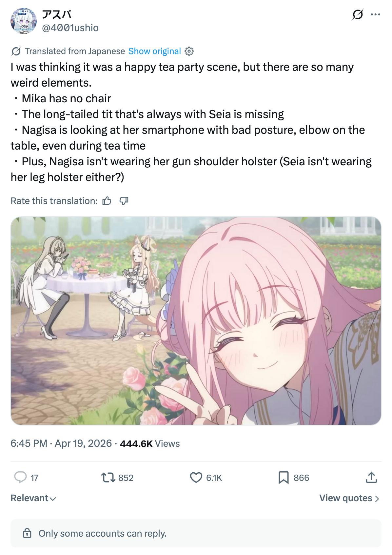
Task: Open the Grok icon at top right
Action: 358,14
